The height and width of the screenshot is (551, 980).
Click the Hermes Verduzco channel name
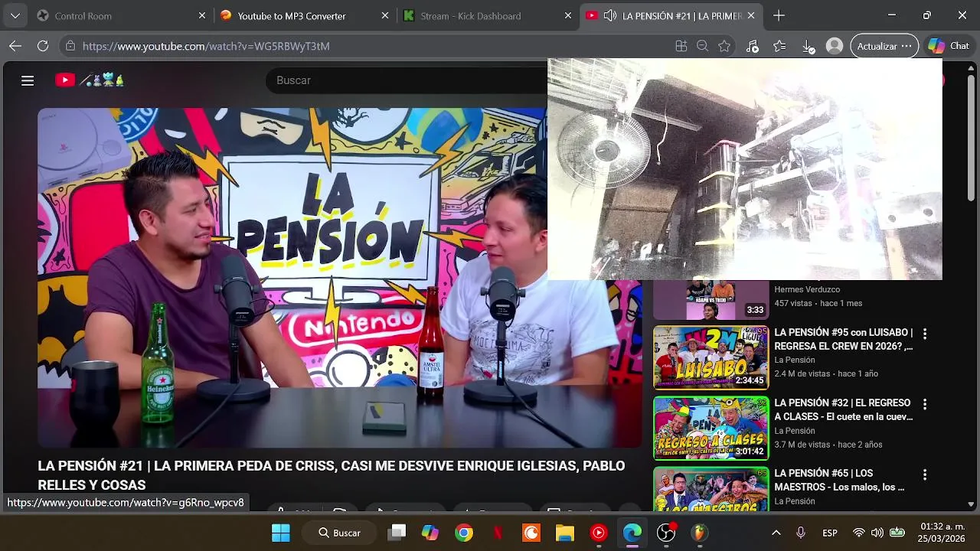coord(807,289)
